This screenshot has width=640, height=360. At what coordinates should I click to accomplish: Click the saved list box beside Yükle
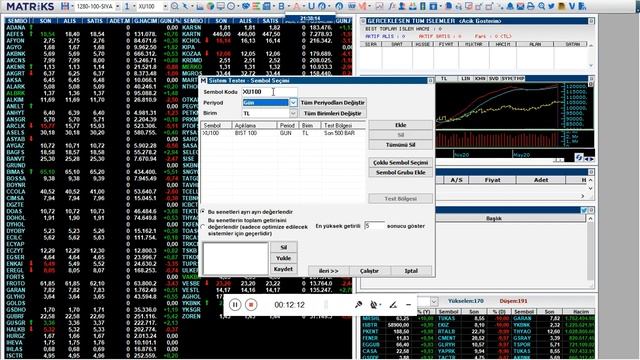(x=236, y=259)
